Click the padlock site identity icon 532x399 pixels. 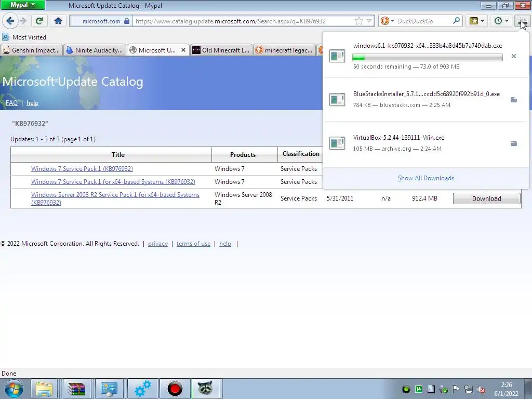(127, 21)
